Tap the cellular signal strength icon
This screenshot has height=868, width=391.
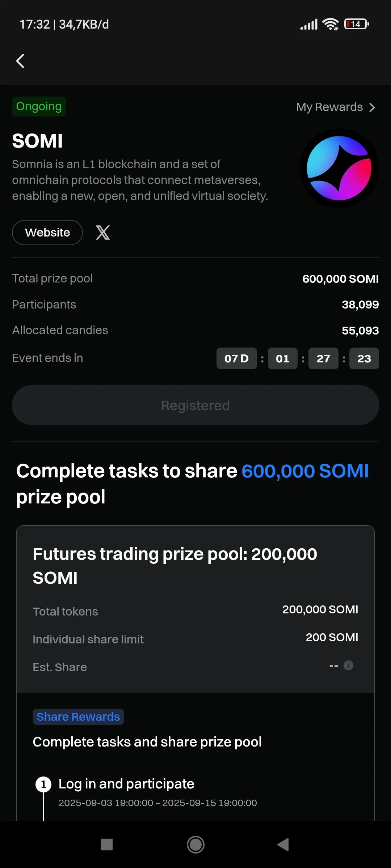[x=309, y=24]
